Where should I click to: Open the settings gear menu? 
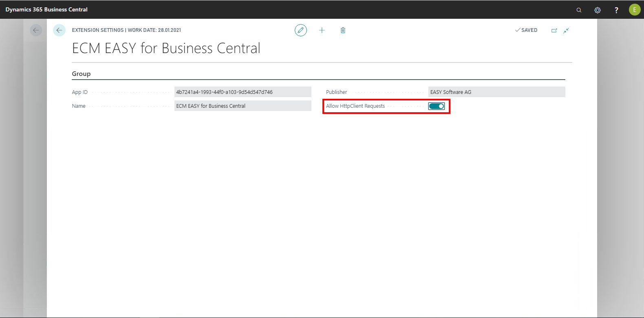click(x=598, y=10)
